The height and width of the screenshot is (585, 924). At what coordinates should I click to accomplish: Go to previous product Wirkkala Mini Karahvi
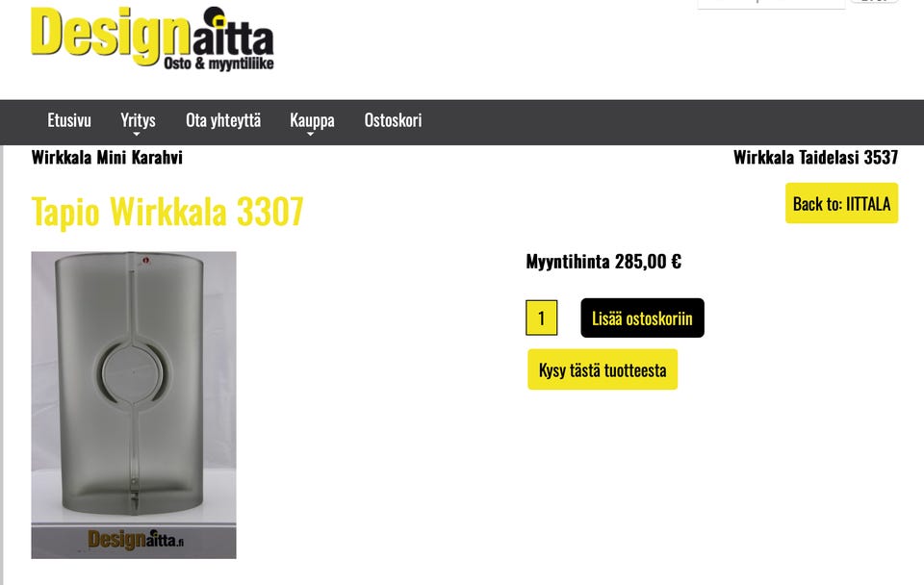[107, 157]
